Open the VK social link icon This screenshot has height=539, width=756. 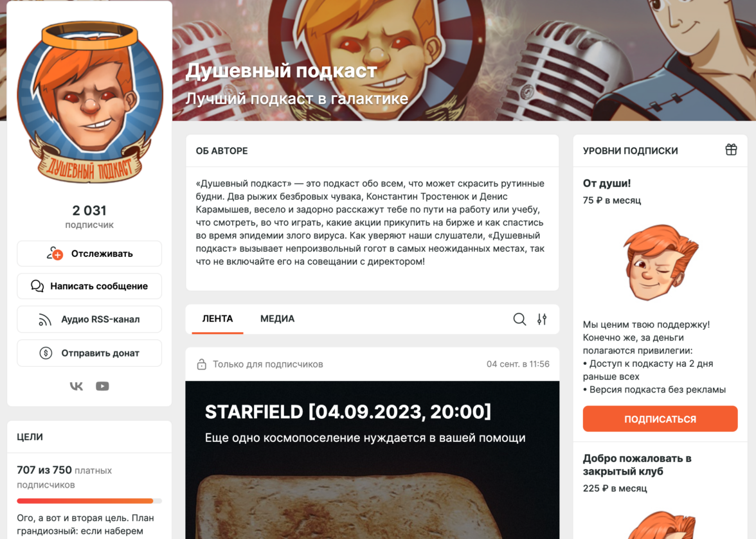pyautogui.click(x=76, y=386)
